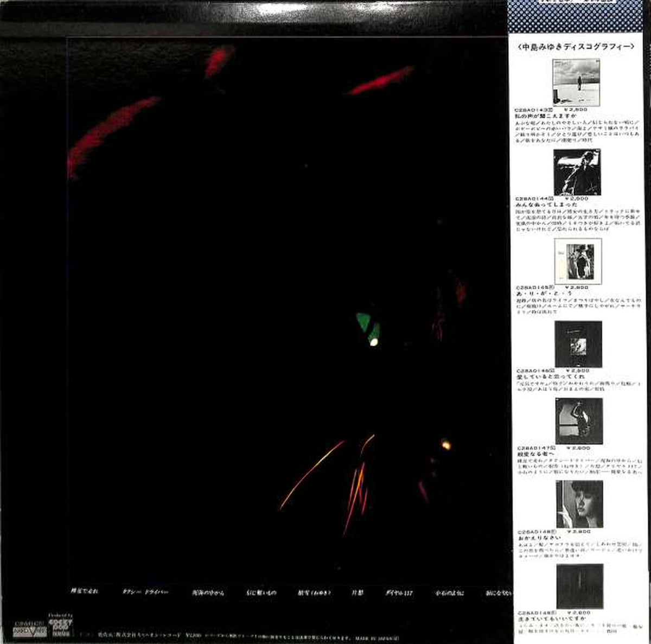Viewport: 651px width, 644px height.
Task: Click the track title 片想
Action: pyautogui.click(x=356, y=592)
